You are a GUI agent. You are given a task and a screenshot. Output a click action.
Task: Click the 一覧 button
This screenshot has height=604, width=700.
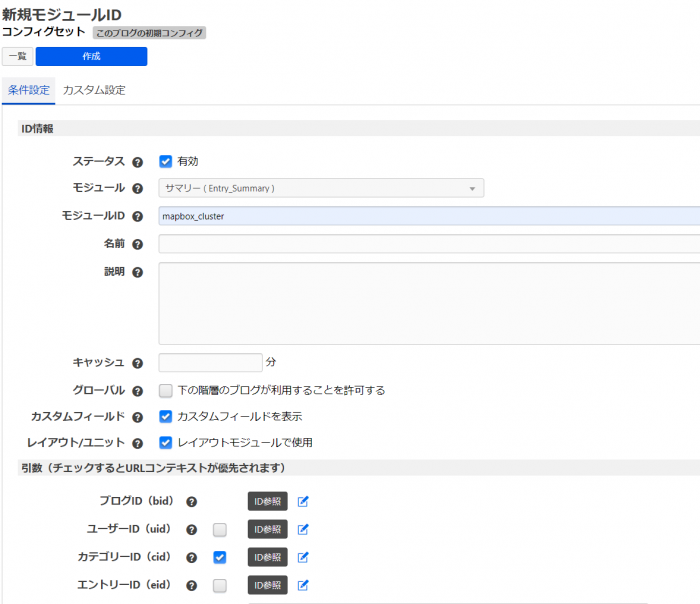point(17,57)
